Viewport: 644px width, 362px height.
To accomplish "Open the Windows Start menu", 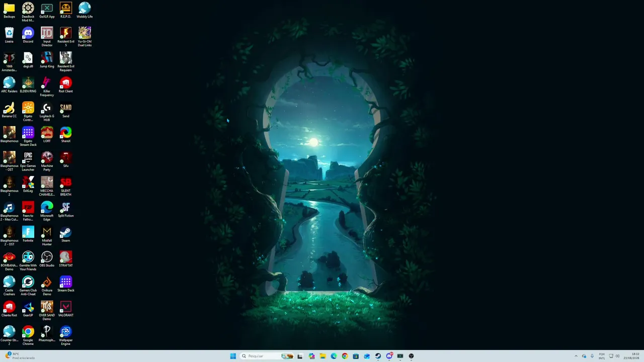I will (x=233, y=356).
